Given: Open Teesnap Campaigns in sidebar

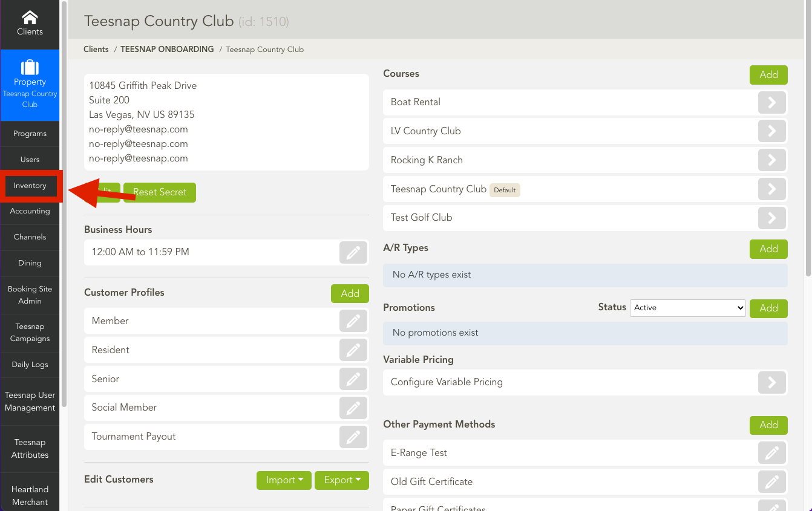Looking at the screenshot, I should 30,333.
